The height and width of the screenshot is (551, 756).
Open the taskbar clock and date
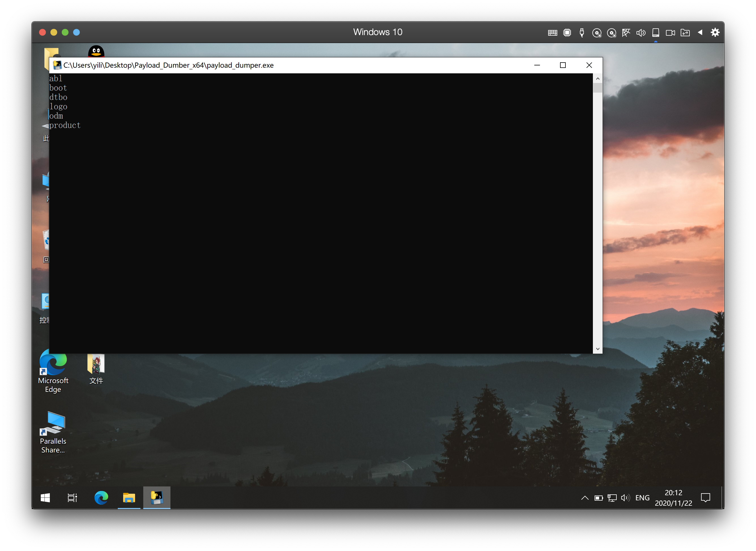point(673,498)
